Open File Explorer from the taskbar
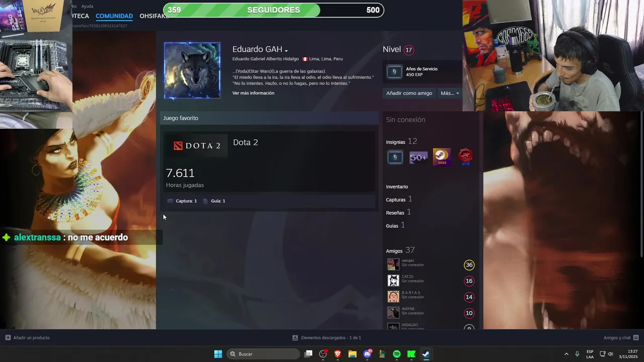This screenshot has height=362, width=644. tap(352, 354)
